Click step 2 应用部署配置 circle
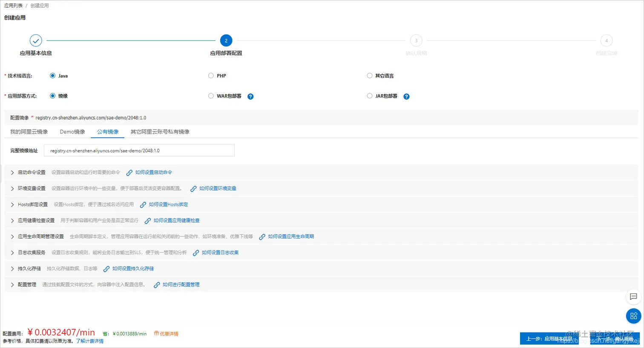 [226, 40]
